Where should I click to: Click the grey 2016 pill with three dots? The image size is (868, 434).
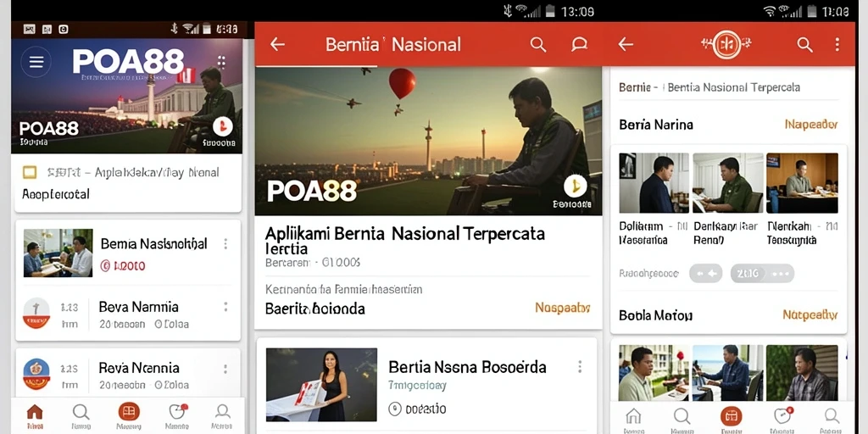(x=762, y=274)
